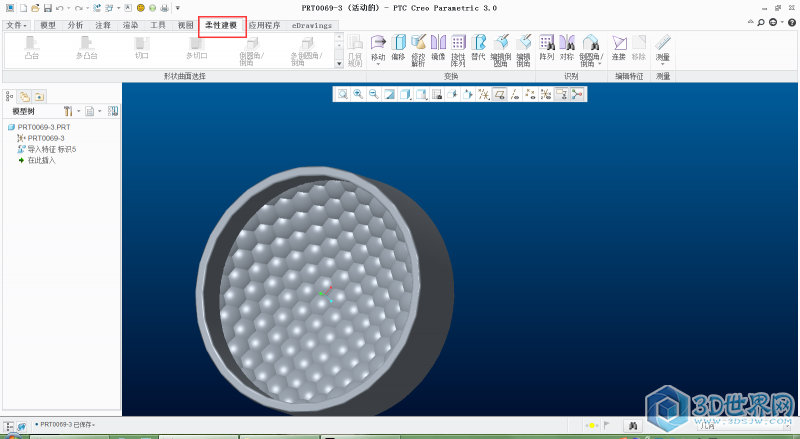Image resolution: width=800 pixels, height=439 pixels.
Task: Toggle annotation display in graphics toolbar
Action: point(561,94)
